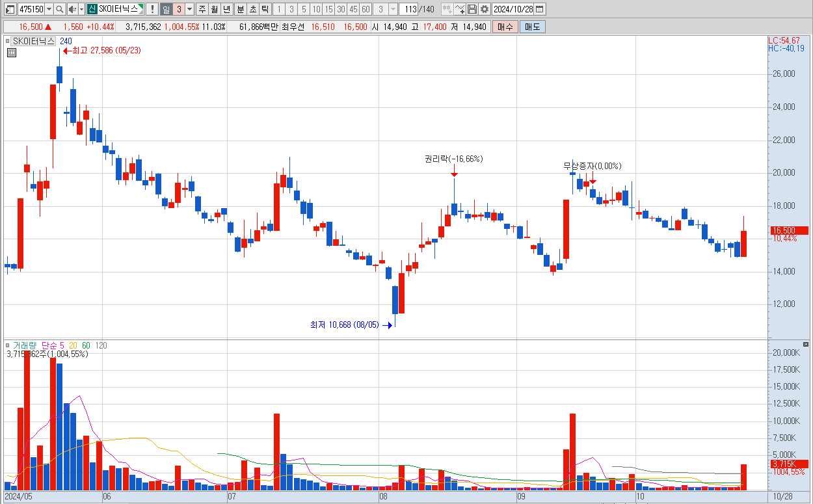
Task: Click the 2024/10/28 date field
Action: click(513, 9)
